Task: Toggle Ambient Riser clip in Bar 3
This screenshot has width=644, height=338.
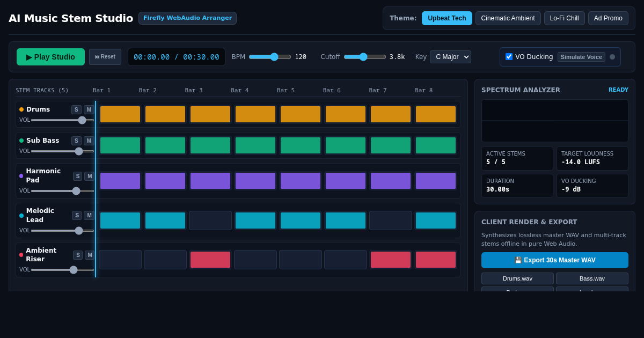Action: [210, 260]
